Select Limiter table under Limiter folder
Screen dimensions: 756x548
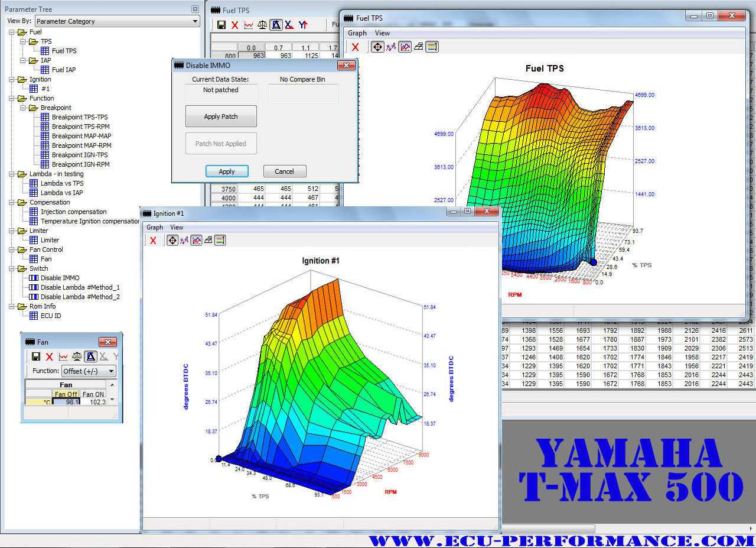[50, 240]
